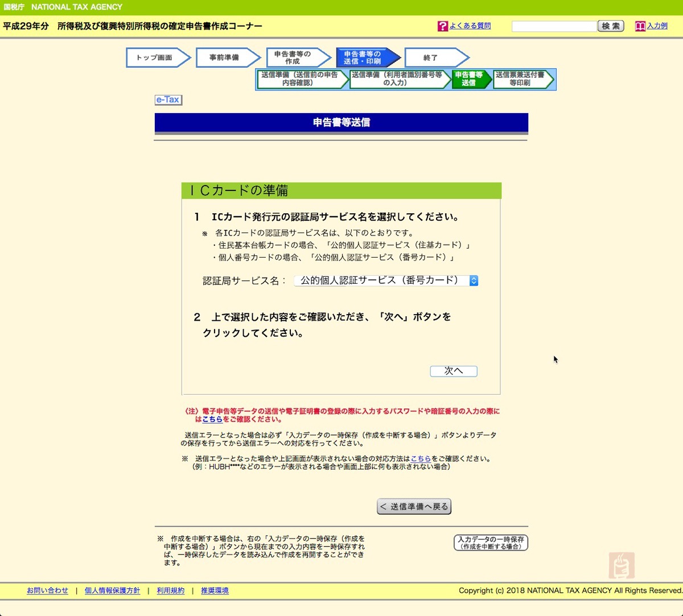Open the 認証局サービス名 dropdown
This screenshot has height=616, width=683.
tap(386, 280)
